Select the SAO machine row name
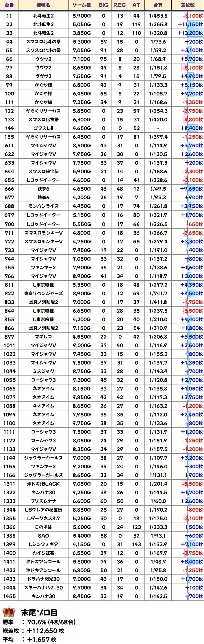The width and height of the screenshot is (204, 644). (x=43, y=536)
